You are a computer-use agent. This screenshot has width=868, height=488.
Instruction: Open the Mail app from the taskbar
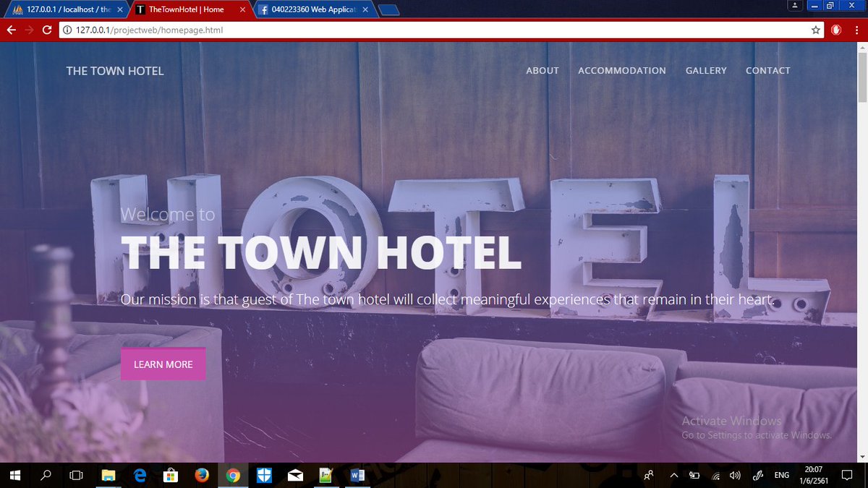(x=294, y=475)
